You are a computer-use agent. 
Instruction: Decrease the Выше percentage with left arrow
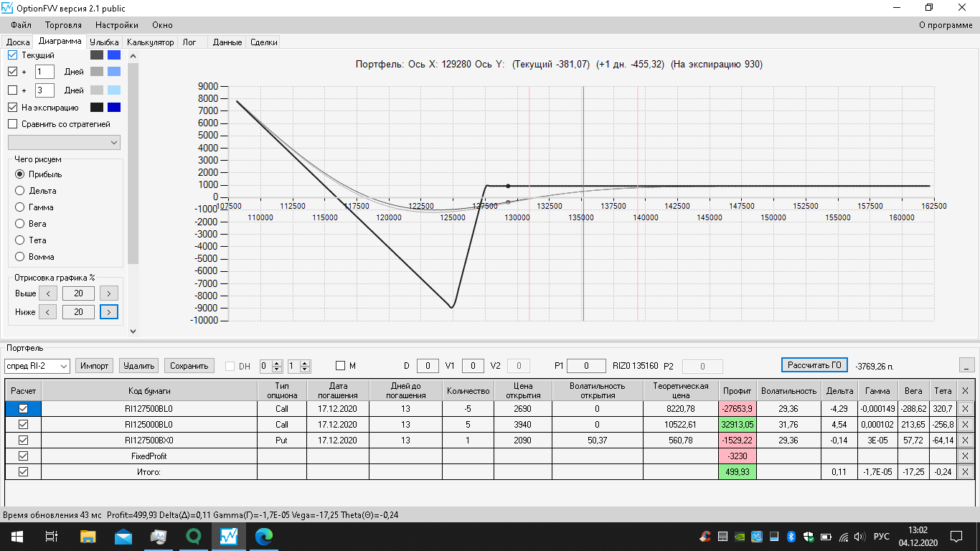(47, 293)
